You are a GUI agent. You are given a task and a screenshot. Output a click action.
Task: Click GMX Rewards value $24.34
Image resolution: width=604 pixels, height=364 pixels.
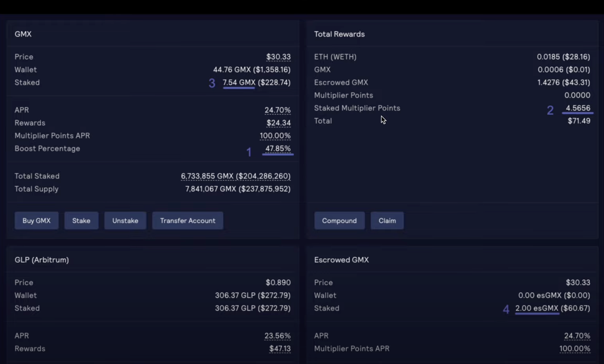278,123
